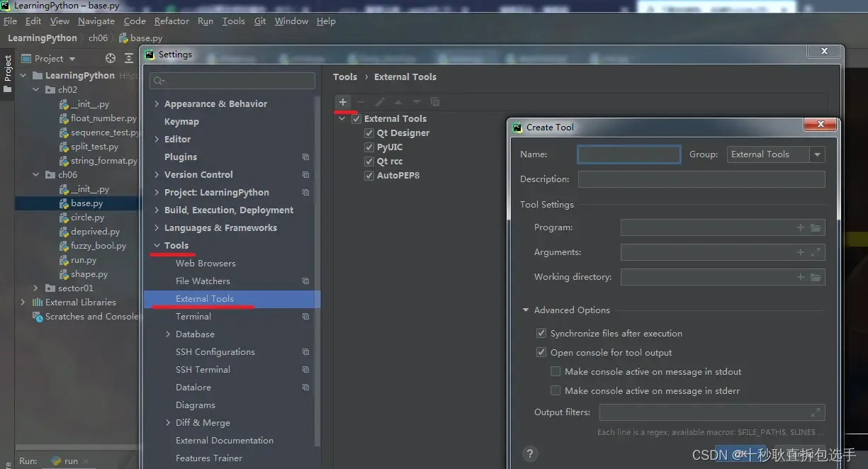Open Features Trainer settings page
The width and height of the screenshot is (868, 469).
pos(209,458)
